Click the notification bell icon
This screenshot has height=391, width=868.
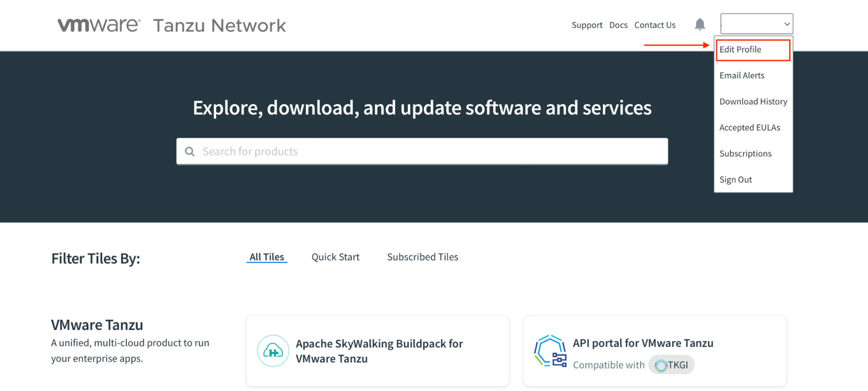(700, 24)
